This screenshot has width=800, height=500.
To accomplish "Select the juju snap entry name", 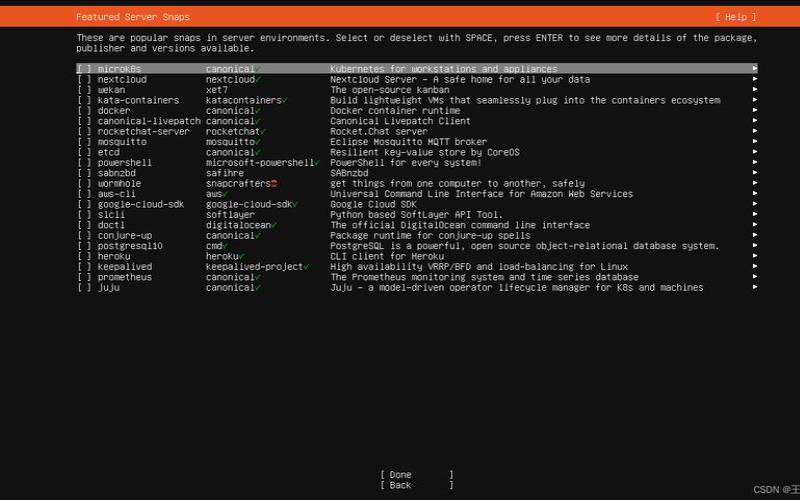I will point(108,288).
